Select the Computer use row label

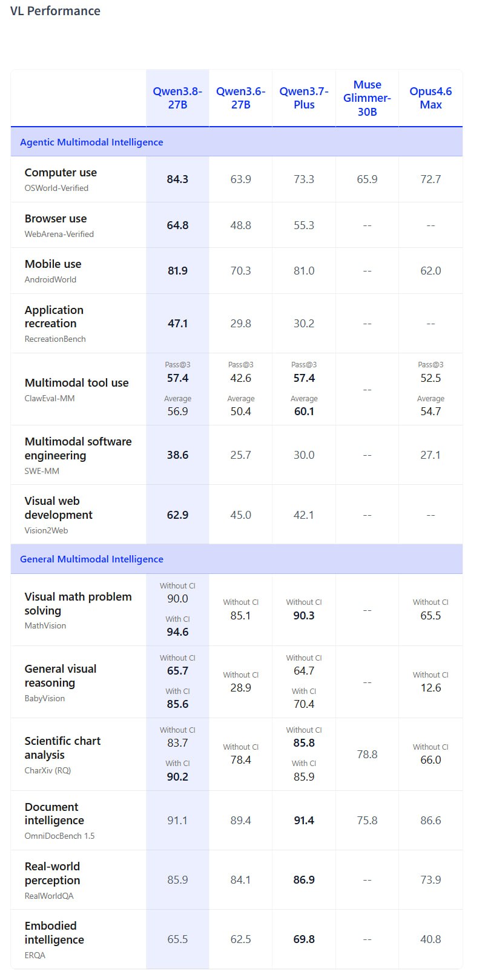tap(61, 173)
